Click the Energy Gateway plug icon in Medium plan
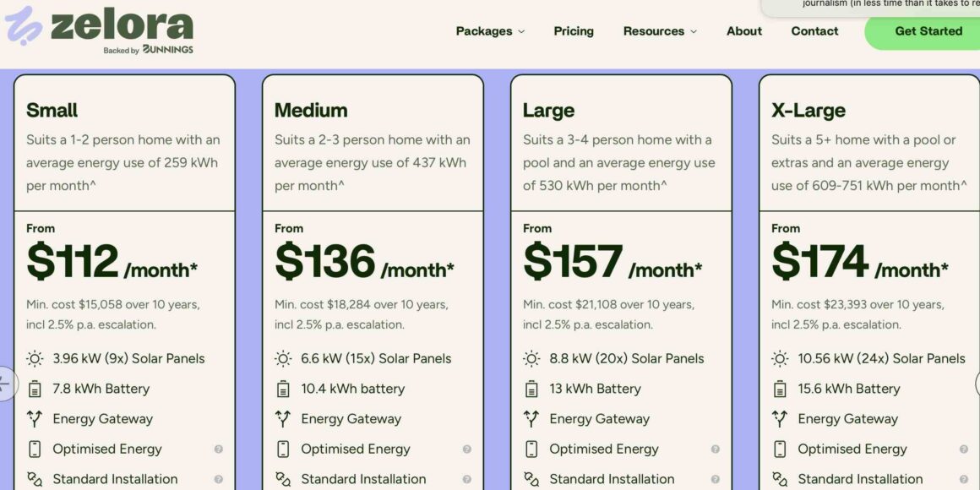Viewport: 980px width, 490px height. pos(282,418)
